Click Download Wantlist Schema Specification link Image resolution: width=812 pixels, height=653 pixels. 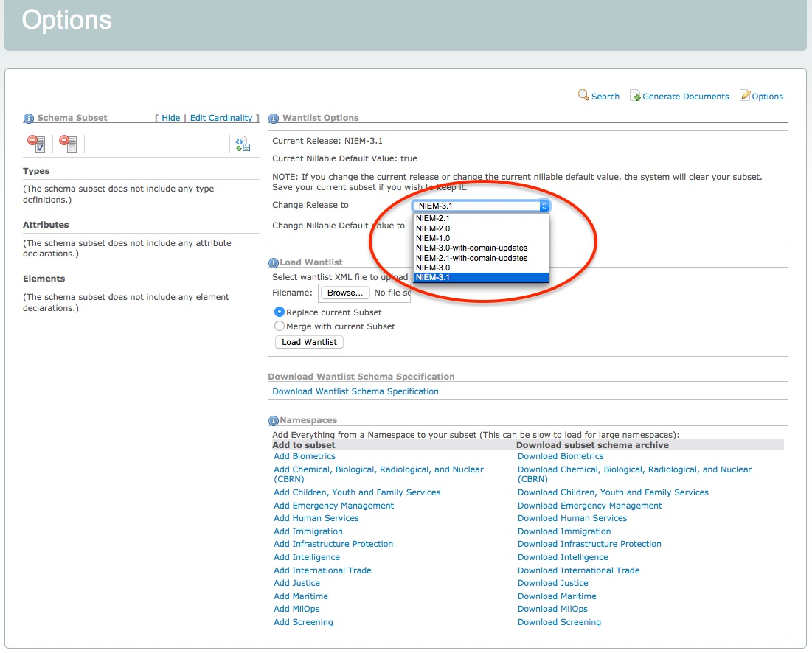pos(355,391)
